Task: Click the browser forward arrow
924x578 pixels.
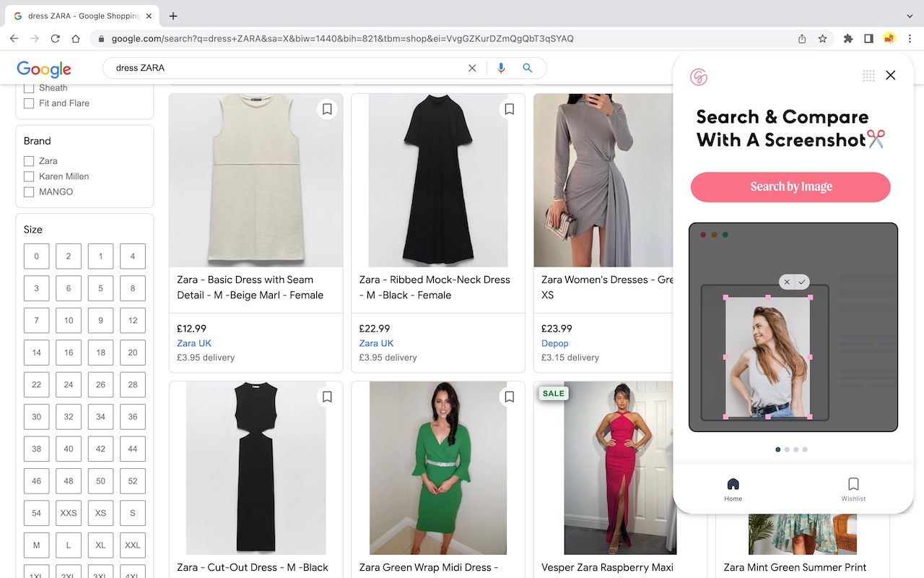Action: tap(35, 38)
